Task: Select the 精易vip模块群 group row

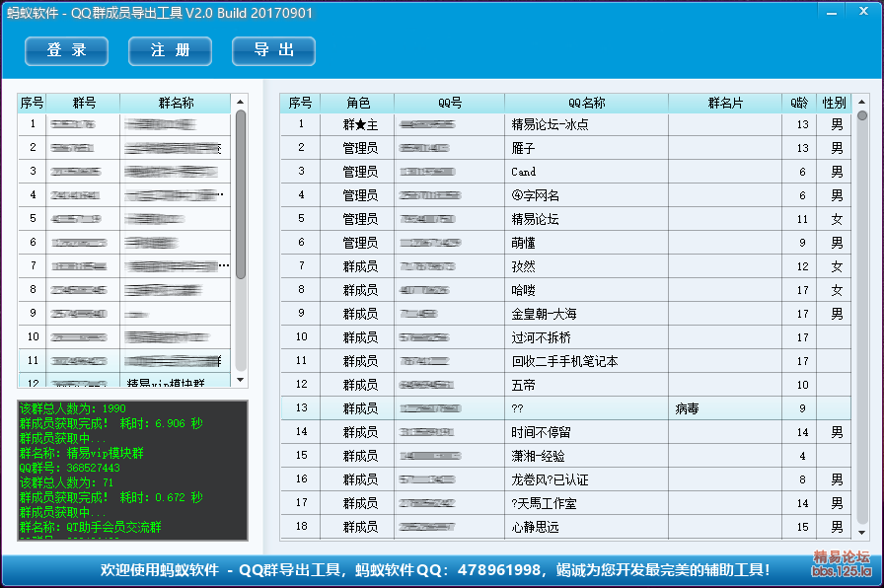Action: click(124, 381)
